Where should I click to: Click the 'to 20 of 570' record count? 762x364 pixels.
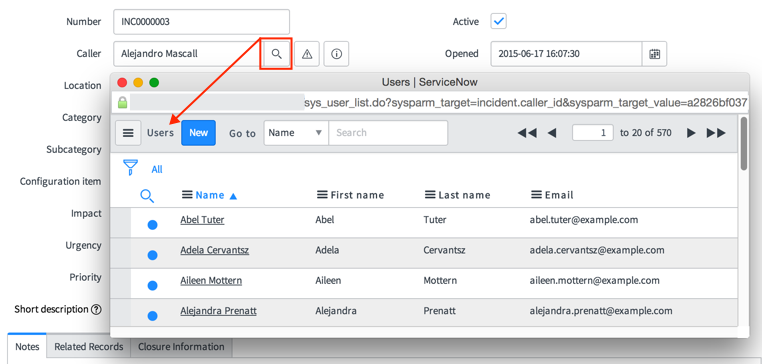[646, 133]
